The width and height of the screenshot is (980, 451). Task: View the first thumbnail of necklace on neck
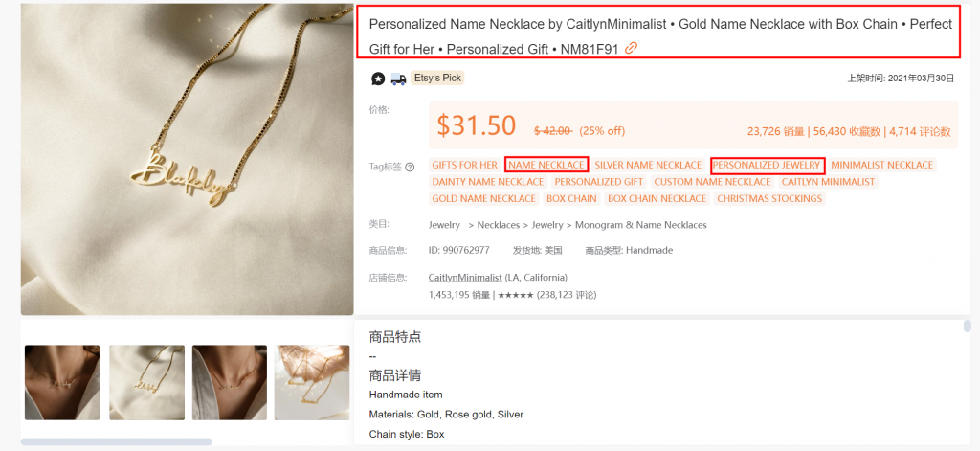click(x=62, y=382)
